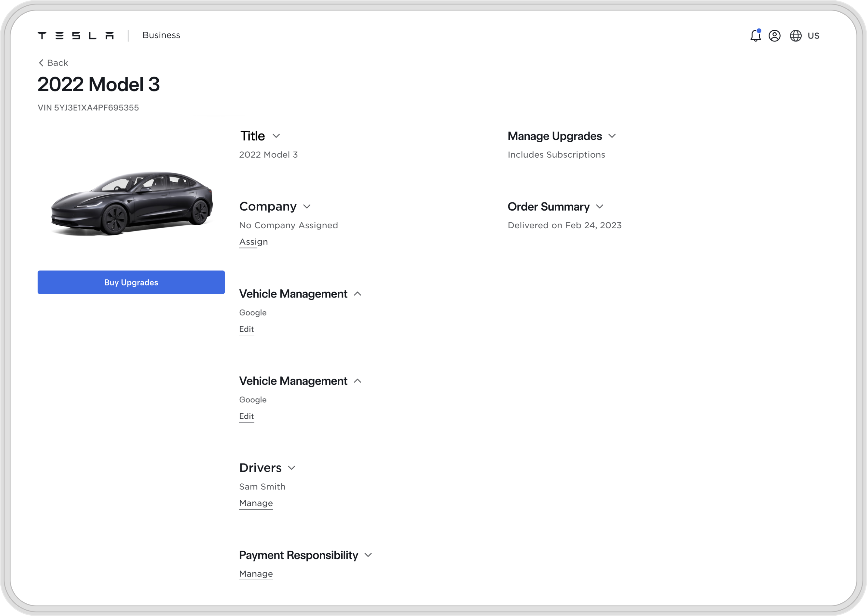Click the globe region selector icon

pyautogui.click(x=796, y=36)
